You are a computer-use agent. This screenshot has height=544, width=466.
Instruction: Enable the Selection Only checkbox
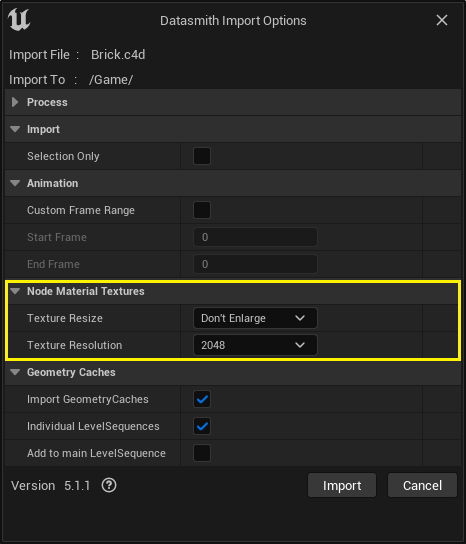tap(202, 156)
